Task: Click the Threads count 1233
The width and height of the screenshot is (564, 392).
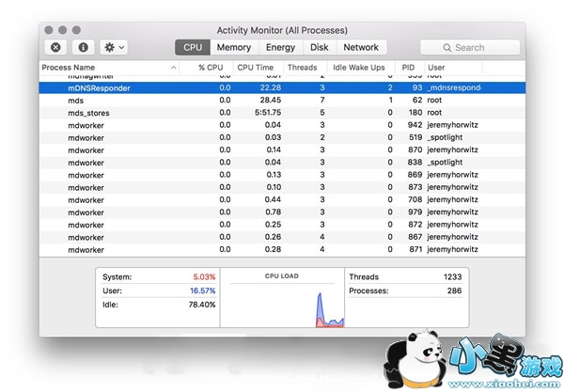Action: (452, 277)
